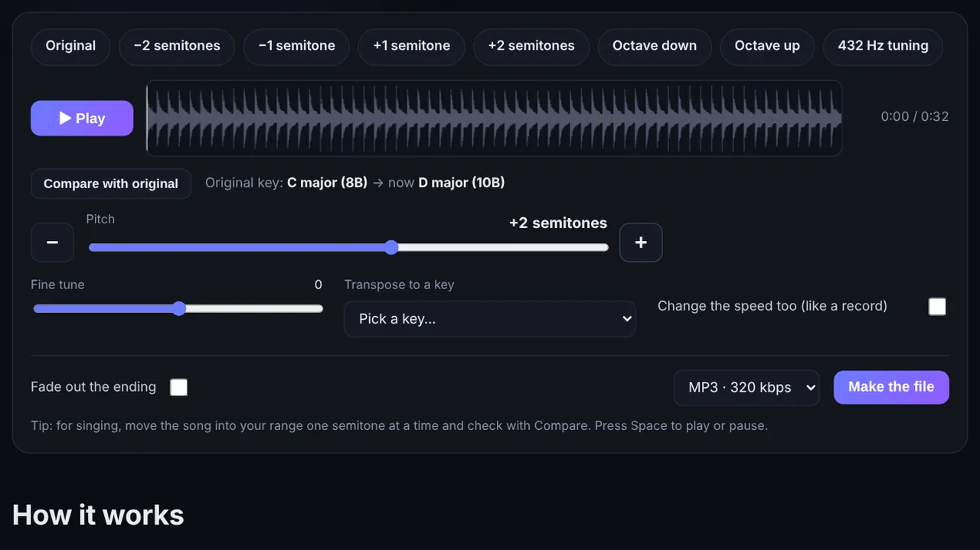
Task: Click the Fine tune slider
Action: [178, 308]
